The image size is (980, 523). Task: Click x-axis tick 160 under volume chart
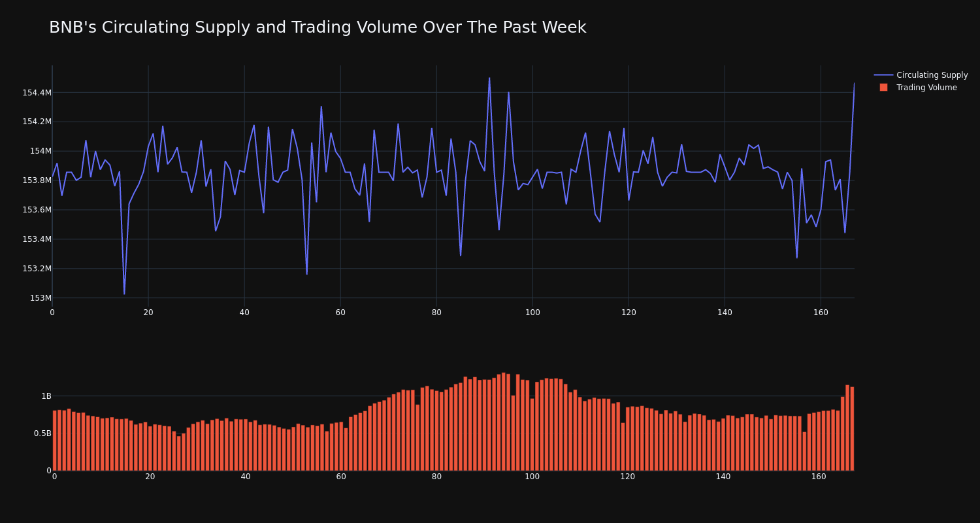pos(819,477)
